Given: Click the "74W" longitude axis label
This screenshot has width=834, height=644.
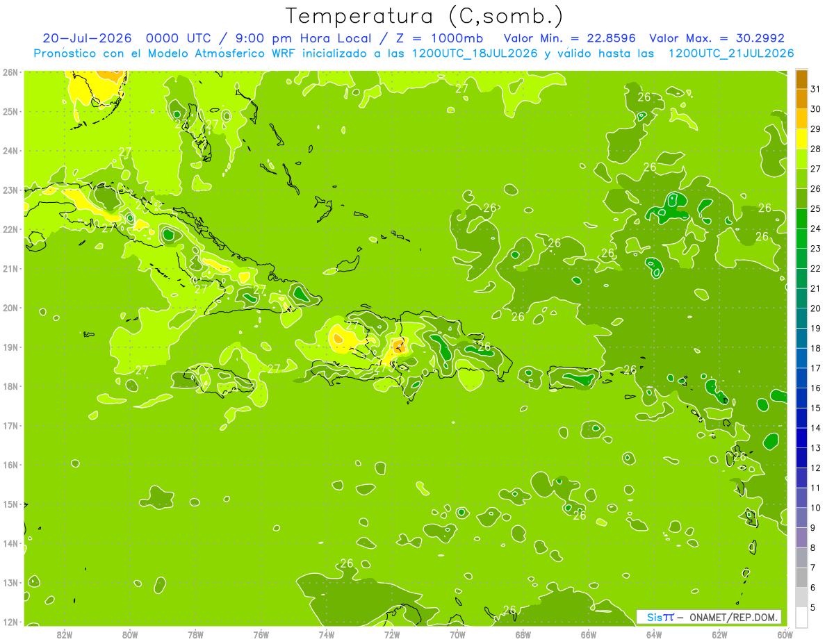Looking at the screenshot, I should coord(327,634).
